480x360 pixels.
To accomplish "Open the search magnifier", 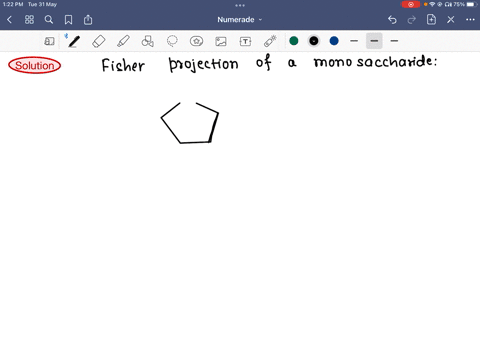I will pos(49,20).
